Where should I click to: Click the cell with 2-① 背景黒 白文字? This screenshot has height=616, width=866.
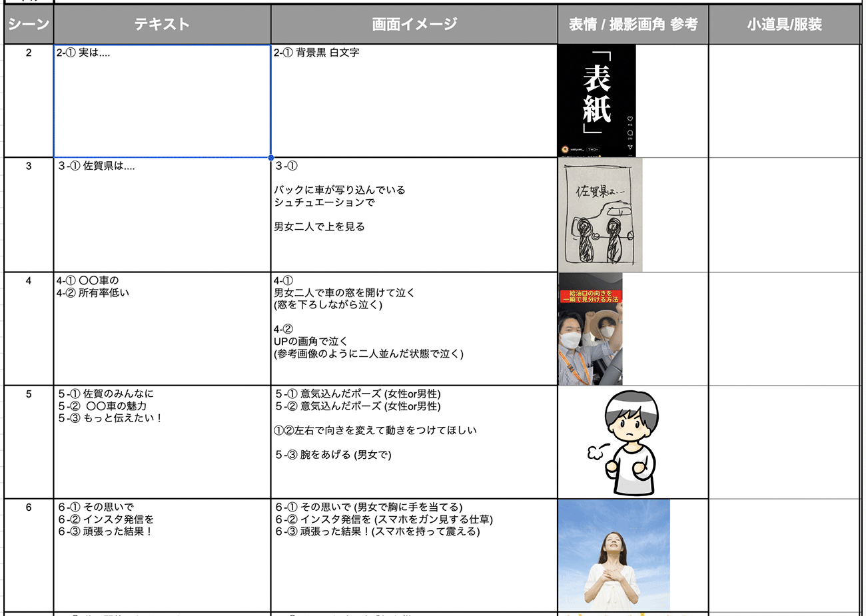414,101
